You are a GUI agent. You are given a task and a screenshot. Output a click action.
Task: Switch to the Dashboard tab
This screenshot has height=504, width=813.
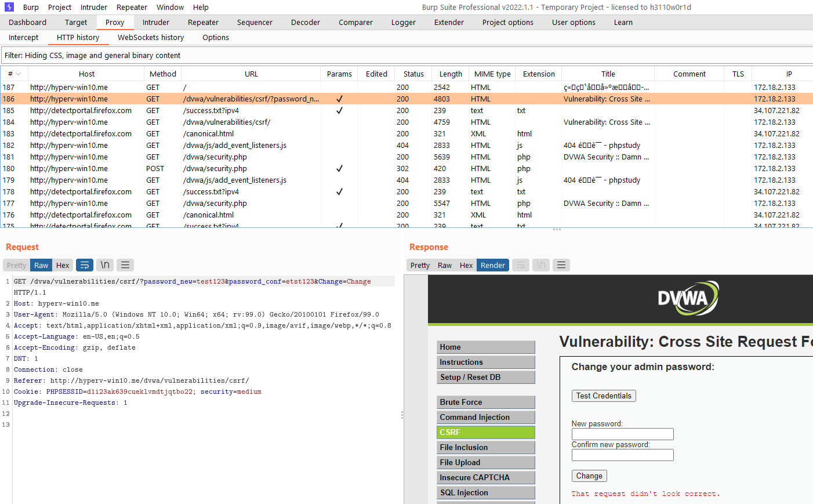(27, 22)
